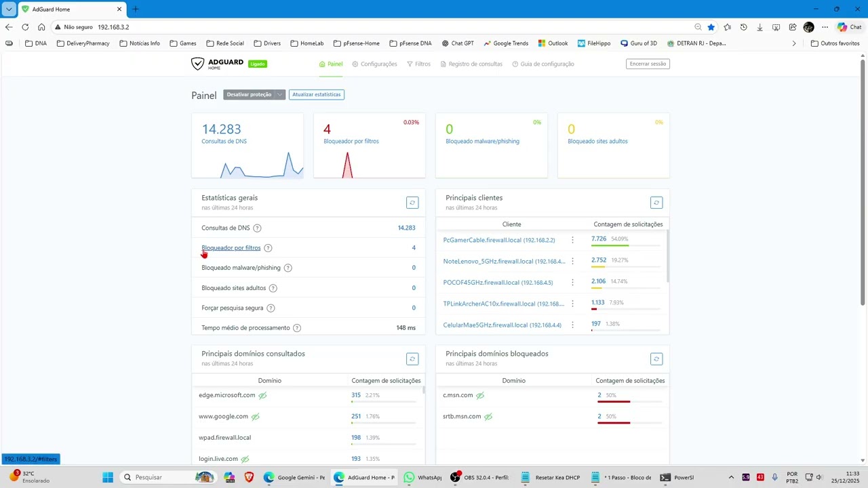Screen dimensions: 868x488
Task: Toggle tracker info icon for edge.microsoft.com
Action: pyautogui.click(x=262, y=395)
